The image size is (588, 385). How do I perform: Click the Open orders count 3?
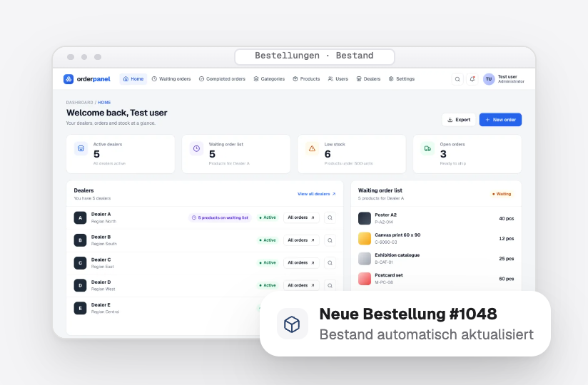coord(443,154)
